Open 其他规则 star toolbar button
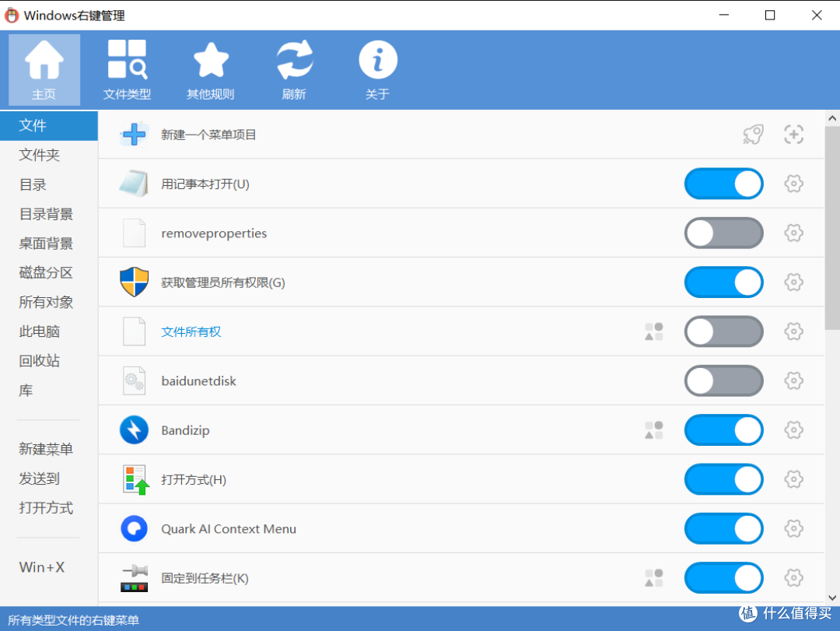Screen dimensions: 840x631 [x=211, y=70]
